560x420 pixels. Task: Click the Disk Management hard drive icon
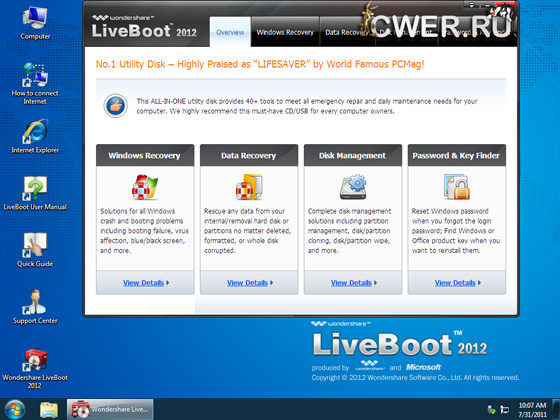point(353,187)
